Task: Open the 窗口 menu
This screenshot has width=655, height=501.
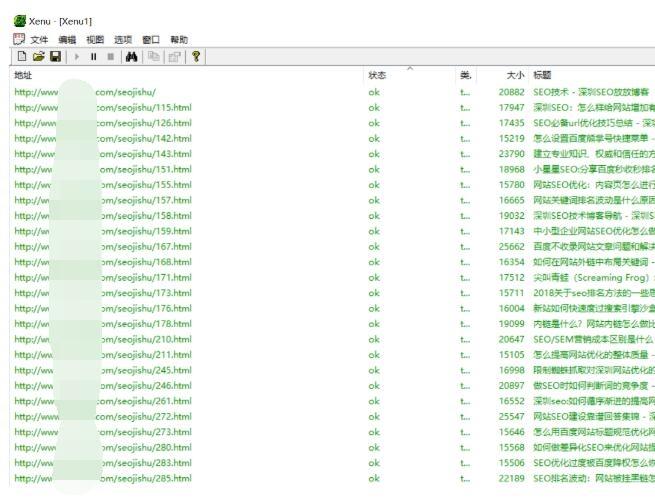Action: point(151,40)
